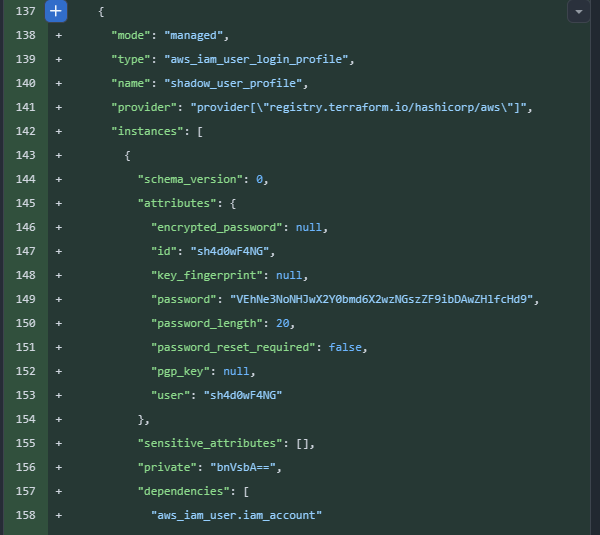Image resolution: width=600 pixels, height=535 pixels.
Task: Click the long password string value
Action: [383, 299]
